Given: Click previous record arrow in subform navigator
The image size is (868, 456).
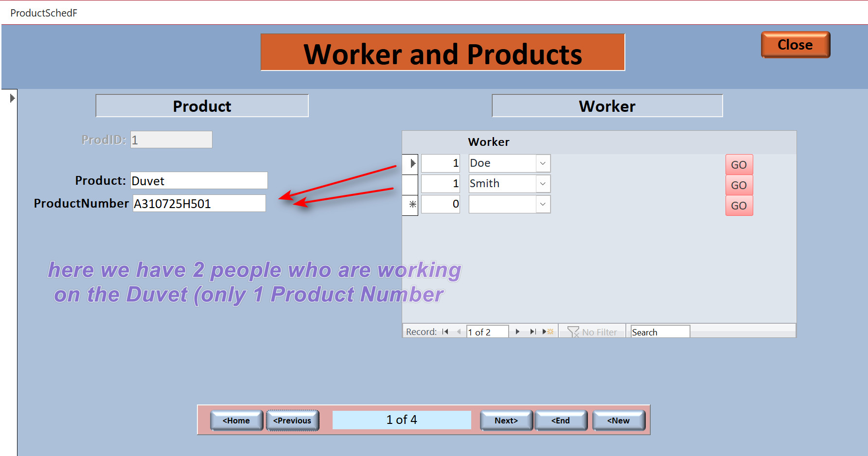Looking at the screenshot, I should 459,332.
